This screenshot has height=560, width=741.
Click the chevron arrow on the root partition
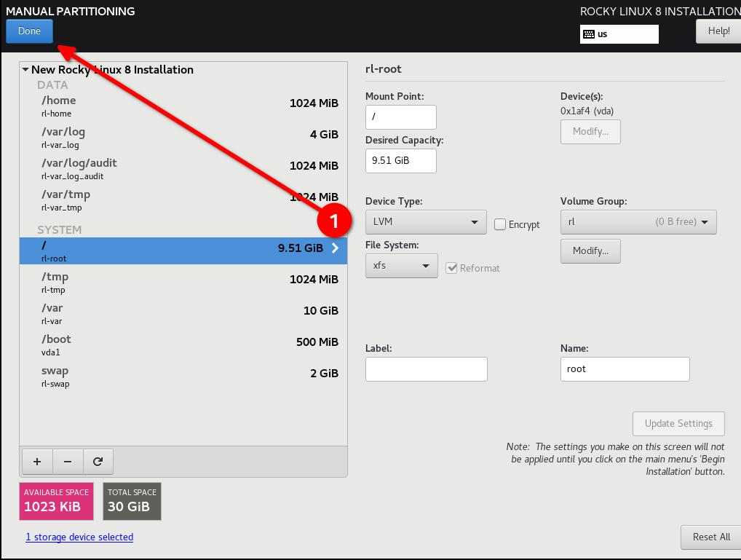pos(335,248)
